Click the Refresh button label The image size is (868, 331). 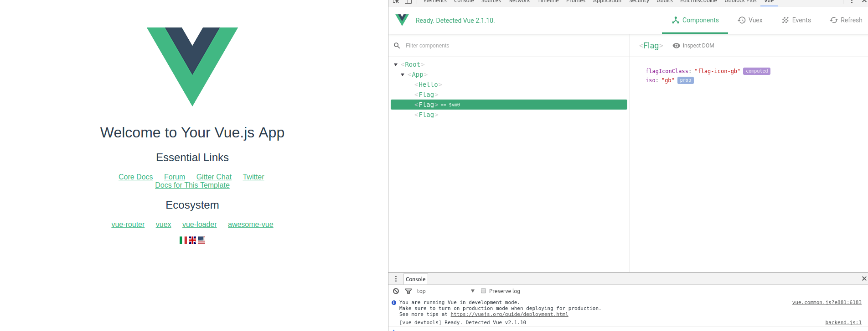pos(851,20)
